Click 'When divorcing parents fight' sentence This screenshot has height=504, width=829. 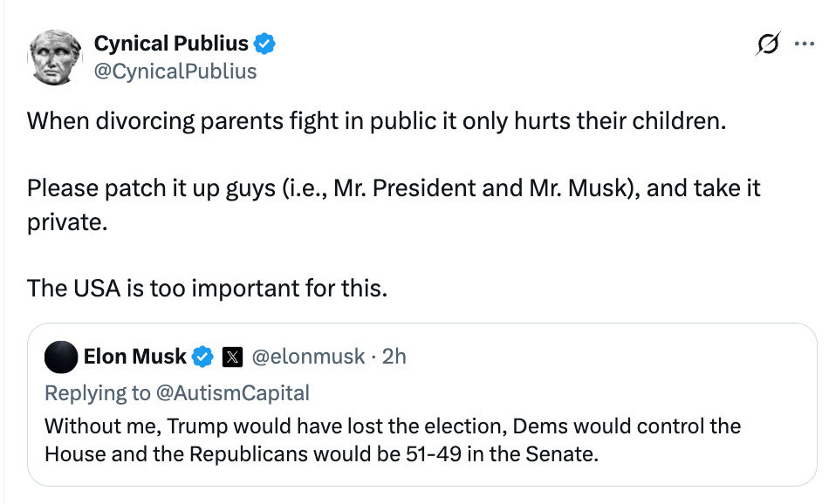pyautogui.click(x=376, y=121)
